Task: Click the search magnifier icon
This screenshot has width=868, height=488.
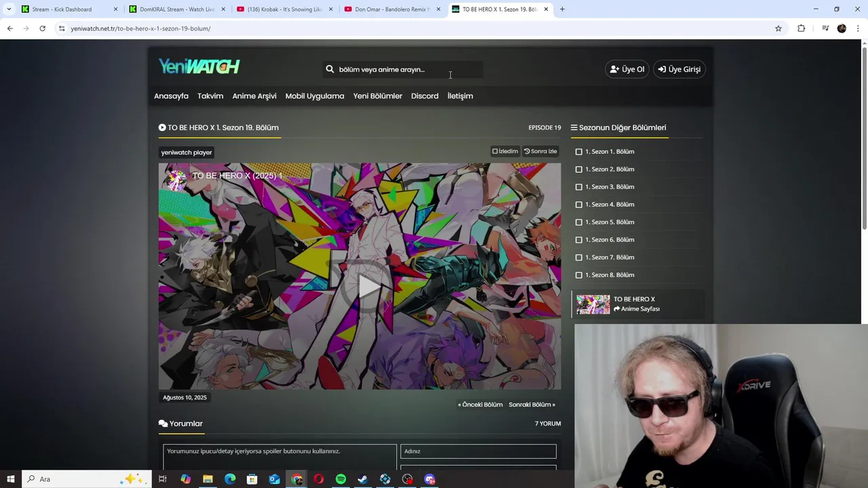Action: pos(330,69)
